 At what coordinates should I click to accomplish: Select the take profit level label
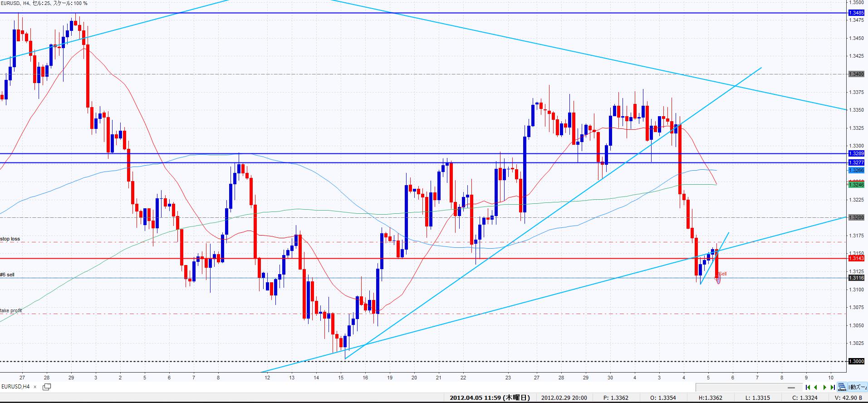pyautogui.click(x=11, y=310)
